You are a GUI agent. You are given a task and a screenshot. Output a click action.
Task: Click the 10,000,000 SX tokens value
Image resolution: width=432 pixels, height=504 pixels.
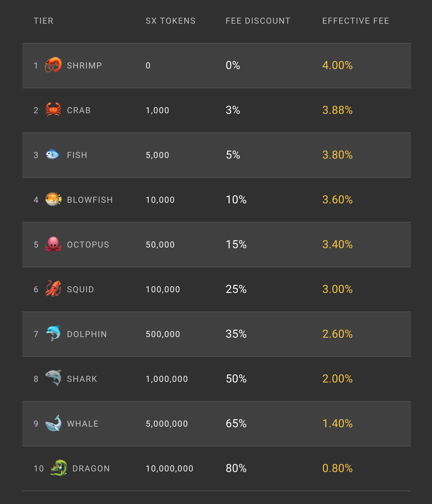pos(170,469)
